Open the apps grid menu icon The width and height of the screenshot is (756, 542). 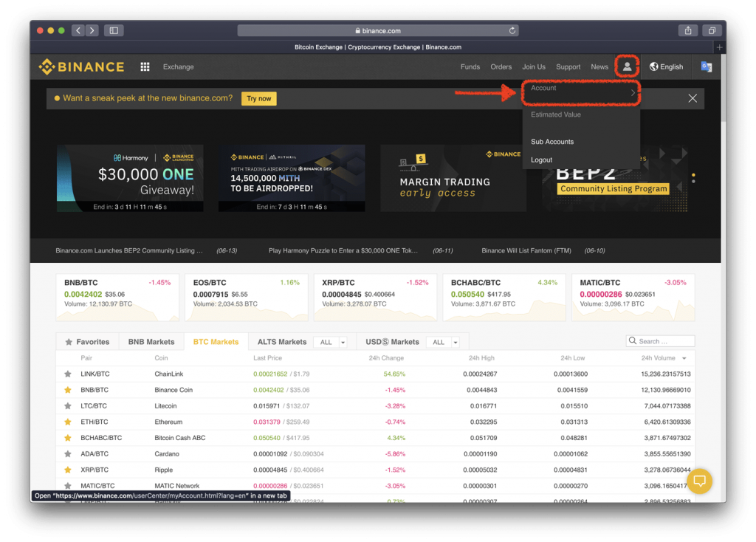click(145, 66)
